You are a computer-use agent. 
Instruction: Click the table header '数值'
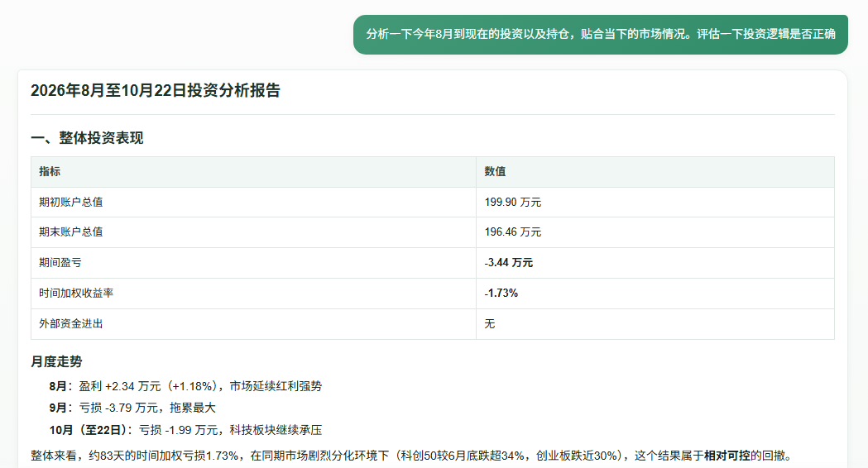click(x=495, y=171)
